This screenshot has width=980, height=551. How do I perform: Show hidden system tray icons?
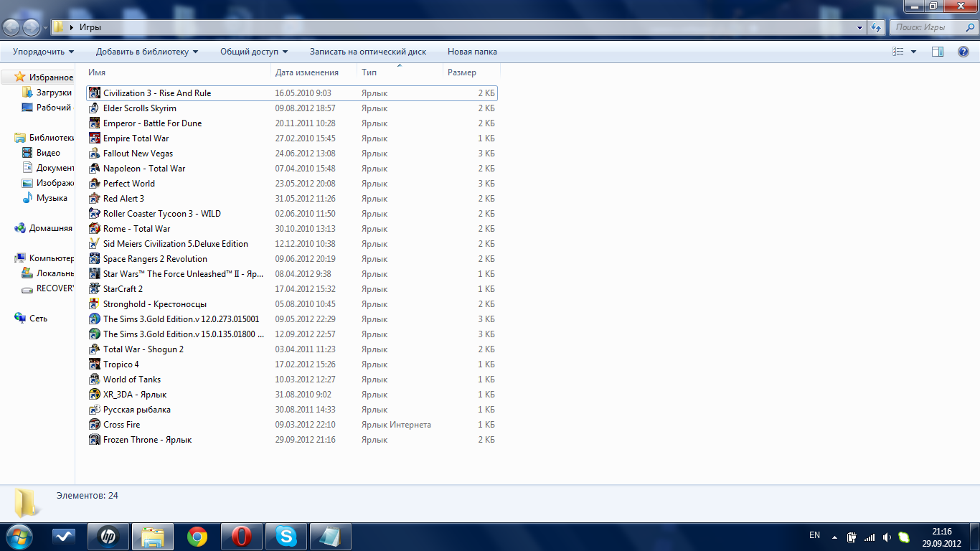[x=834, y=537]
